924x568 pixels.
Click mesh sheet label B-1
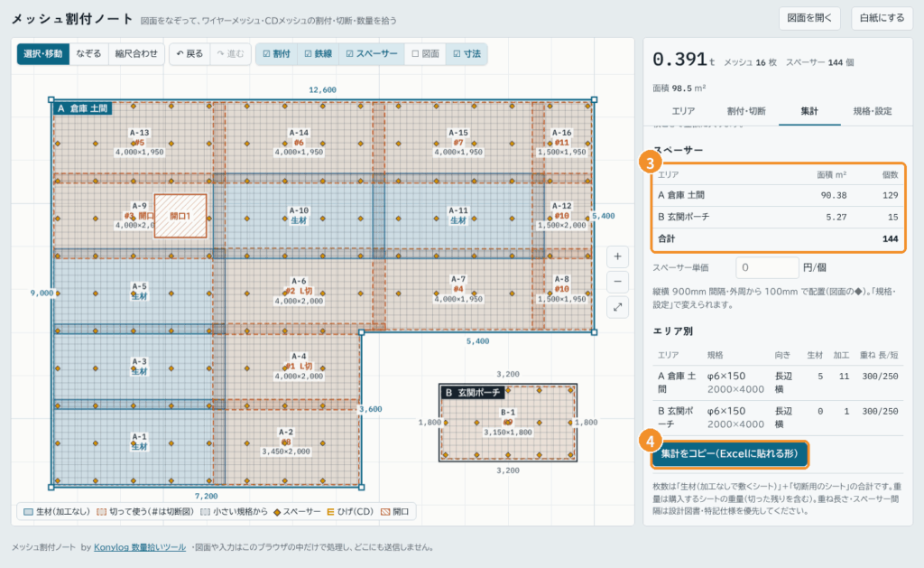pos(508,413)
